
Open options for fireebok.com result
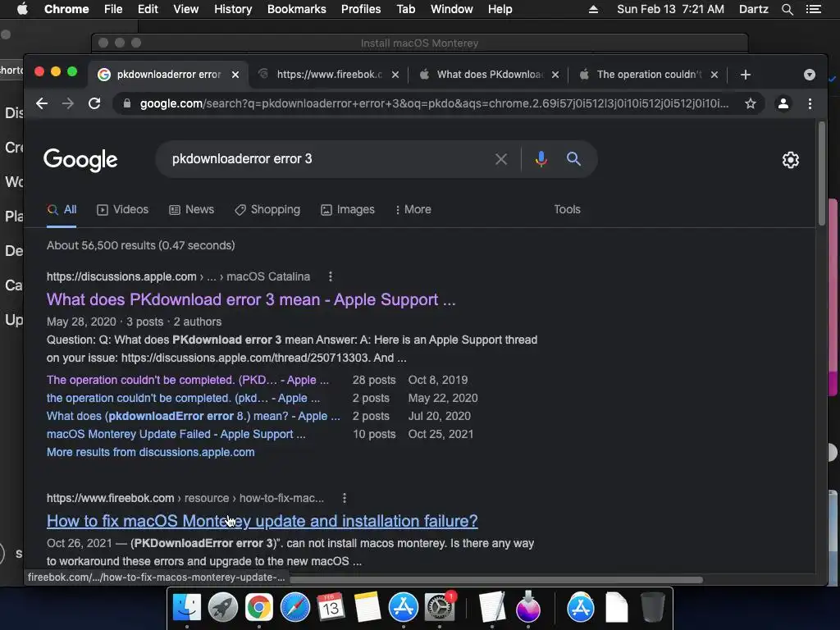click(345, 498)
